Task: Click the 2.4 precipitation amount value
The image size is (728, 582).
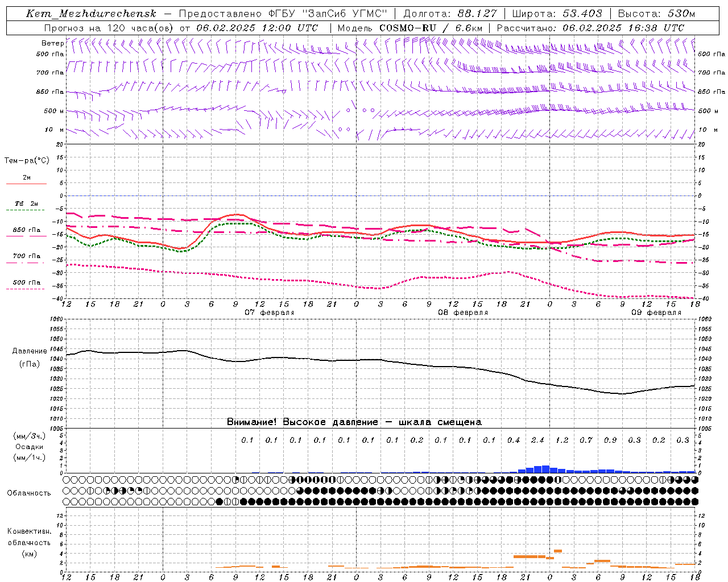Action: (537, 440)
